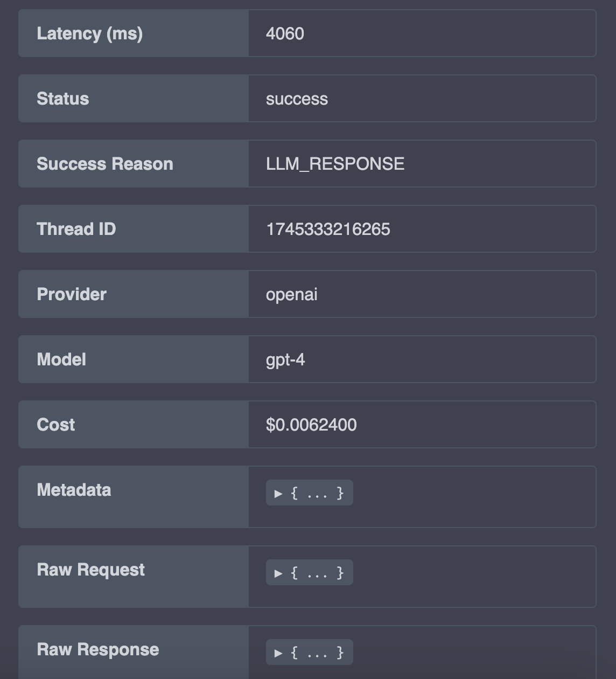The width and height of the screenshot is (616, 679).
Task: Click the Provider label
Action: pyautogui.click(x=72, y=294)
